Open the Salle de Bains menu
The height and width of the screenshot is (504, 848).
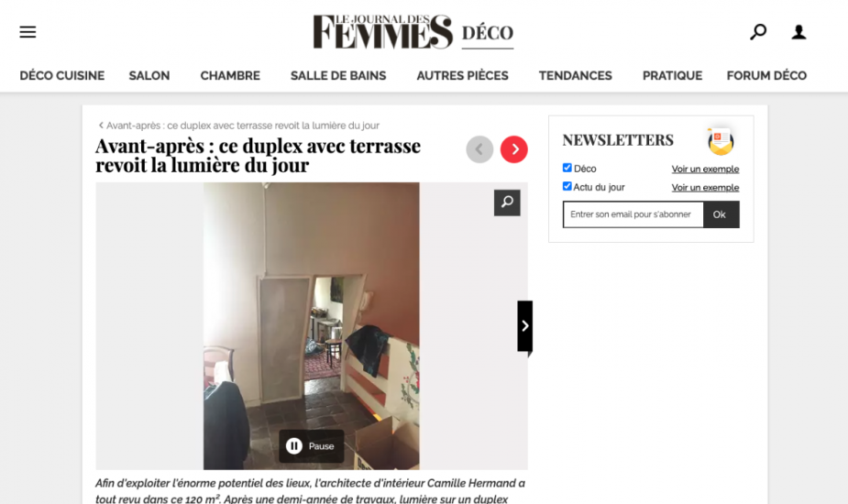click(x=338, y=76)
